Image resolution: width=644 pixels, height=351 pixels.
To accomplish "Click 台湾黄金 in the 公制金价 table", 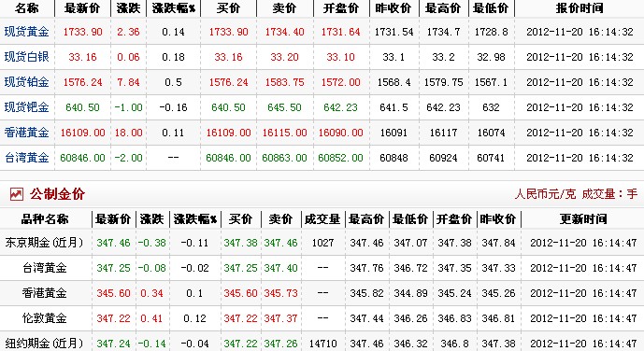I will click(x=44, y=268).
